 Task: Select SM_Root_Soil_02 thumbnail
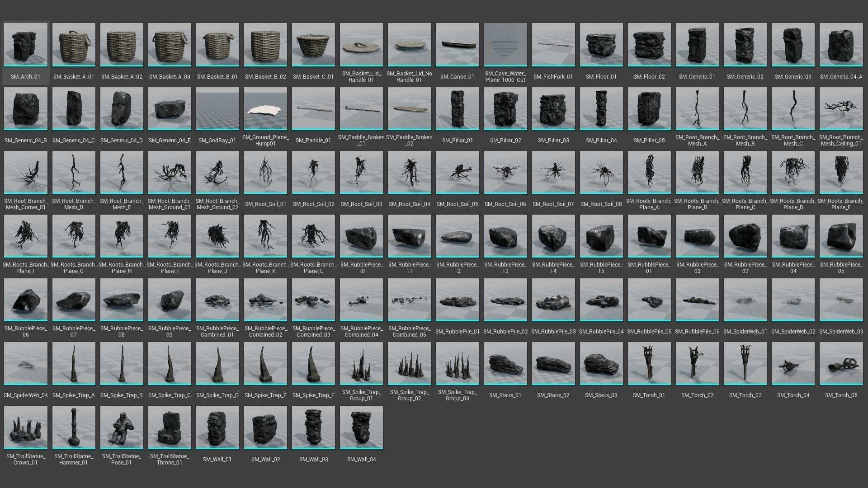(313, 172)
